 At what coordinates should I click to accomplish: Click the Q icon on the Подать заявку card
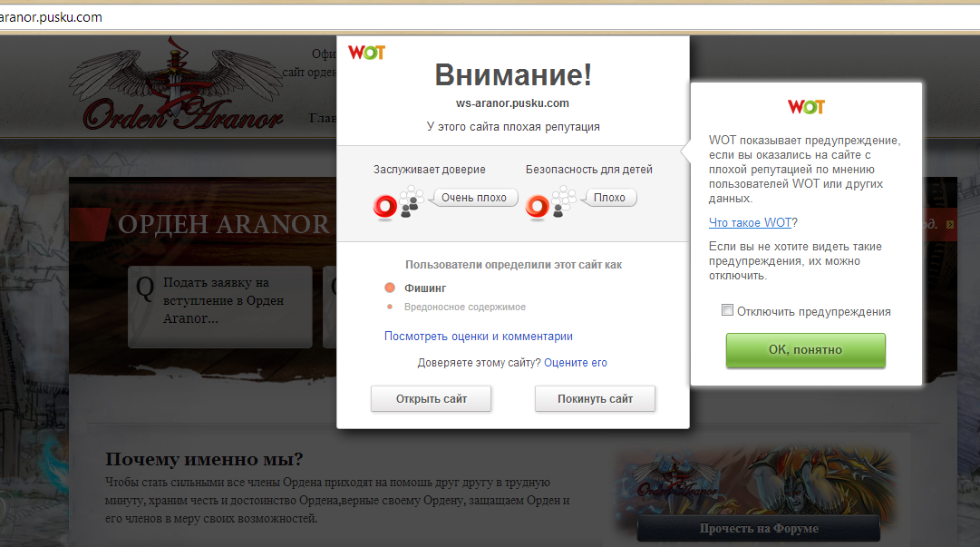[x=145, y=288]
